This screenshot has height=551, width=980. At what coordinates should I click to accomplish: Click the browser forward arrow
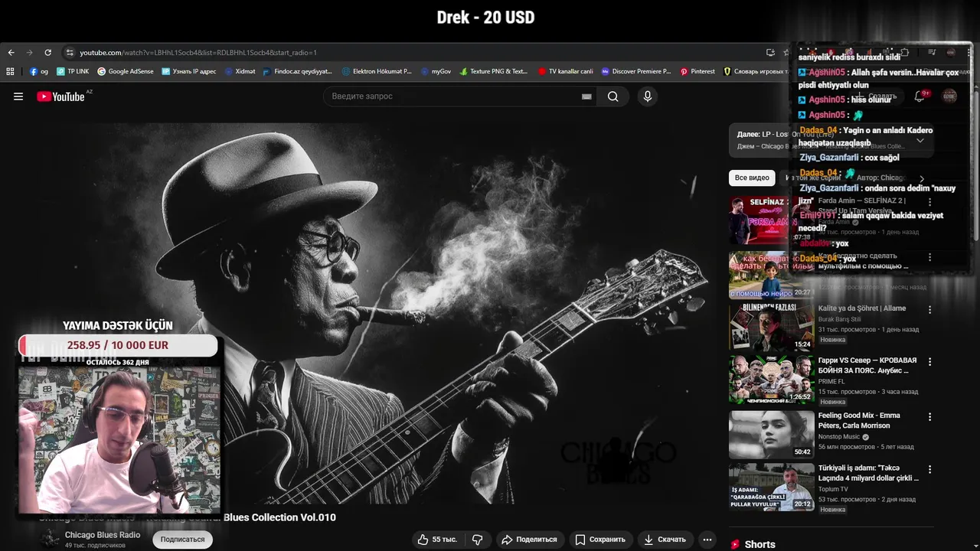pos(29,53)
